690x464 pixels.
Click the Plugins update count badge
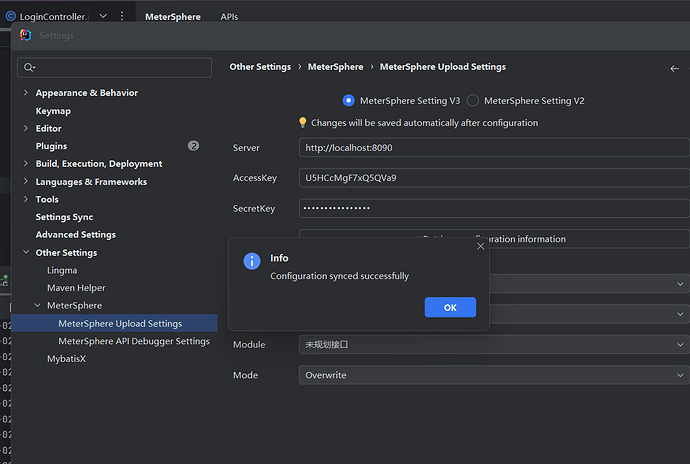(193, 146)
